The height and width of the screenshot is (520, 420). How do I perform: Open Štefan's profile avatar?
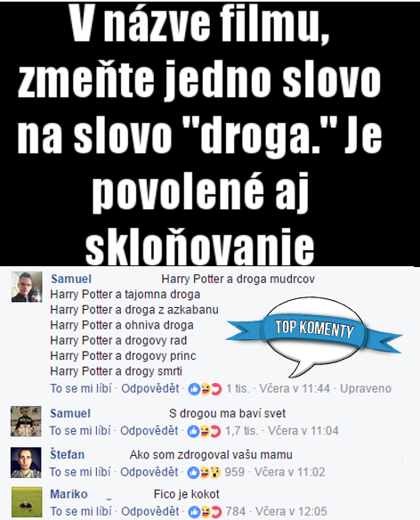click(26, 462)
